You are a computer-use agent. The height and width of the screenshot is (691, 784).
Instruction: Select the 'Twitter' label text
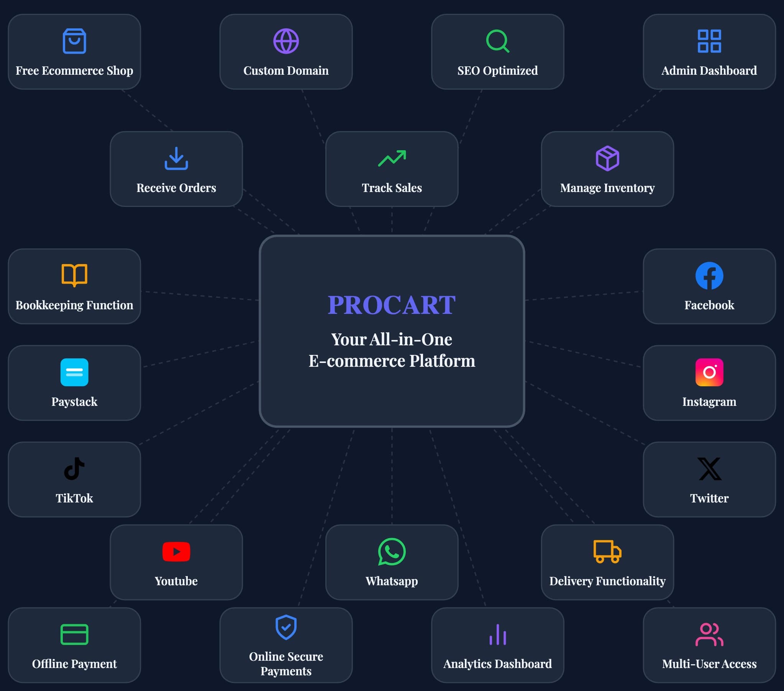tap(709, 498)
